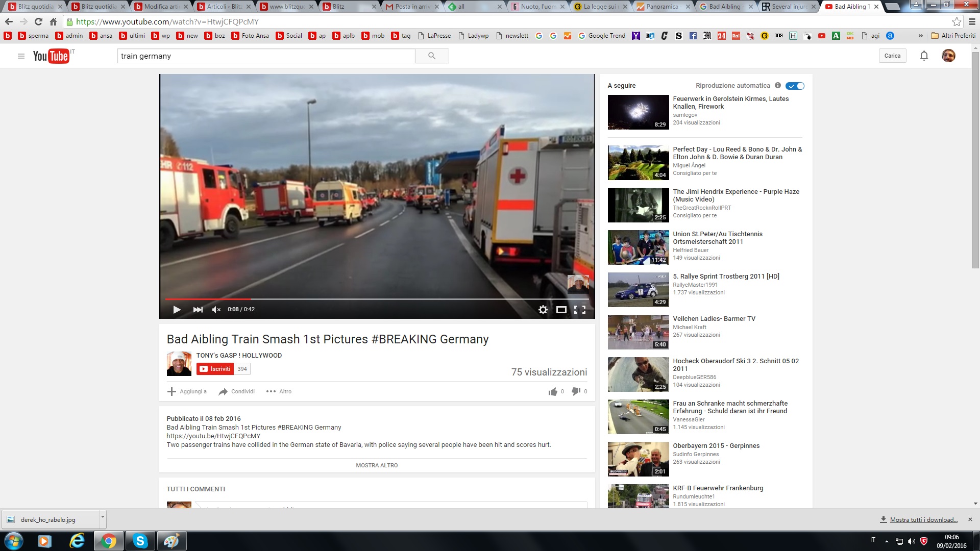Viewport: 980px width, 551px height.
Task: Switch to the Posta in arrivo tab
Action: [408, 7]
